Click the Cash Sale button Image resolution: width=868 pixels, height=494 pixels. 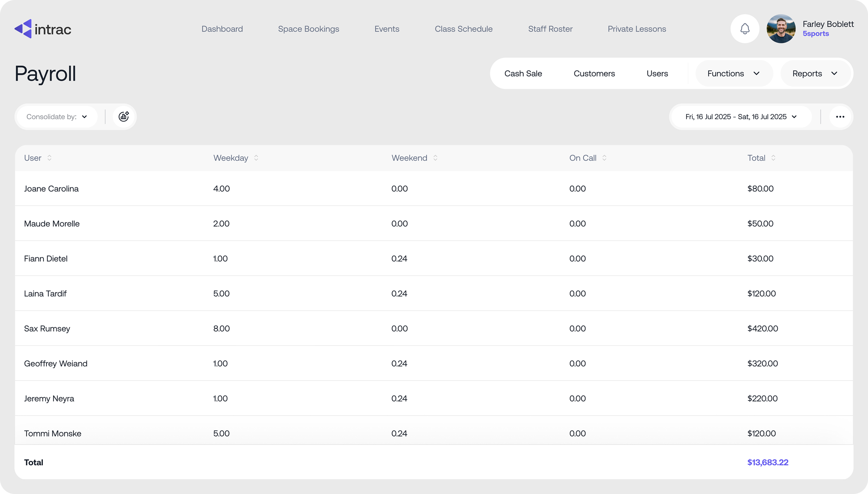coord(523,74)
